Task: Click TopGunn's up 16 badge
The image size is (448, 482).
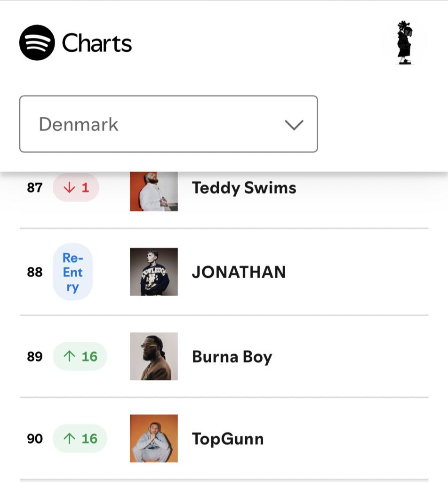Action: [80, 439]
